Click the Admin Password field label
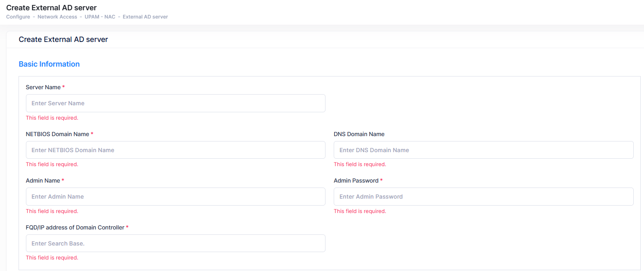Viewport: 644px width, 271px height. click(356, 181)
